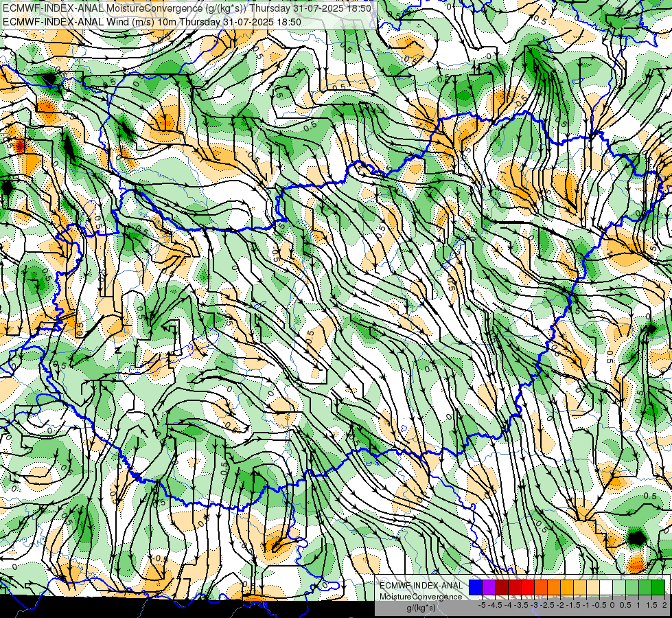Click the 2 value at legend scale end
The width and height of the screenshot is (672, 618).
[664, 605]
